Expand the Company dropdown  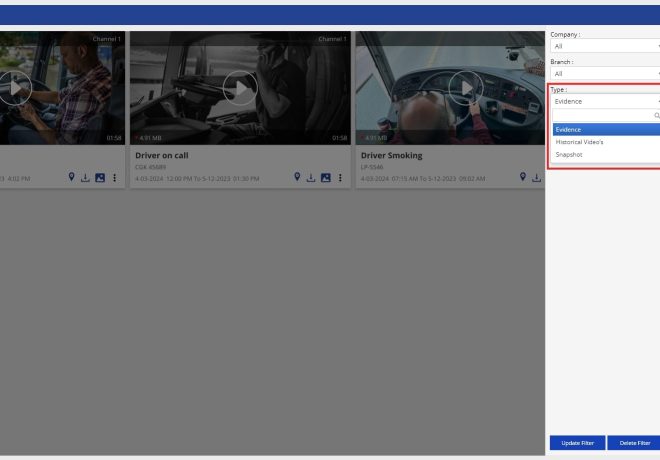point(604,46)
